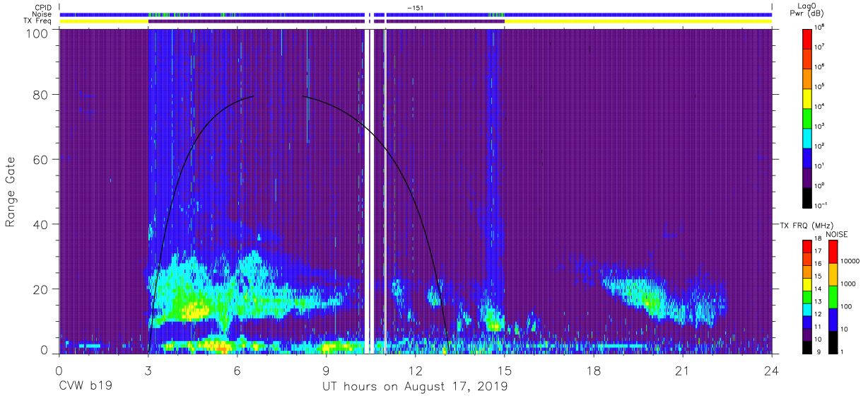Image resolution: width=868 pixels, height=401 pixels.
Task: Click the orange segment of NOISE colorbar
Action: 833,274
